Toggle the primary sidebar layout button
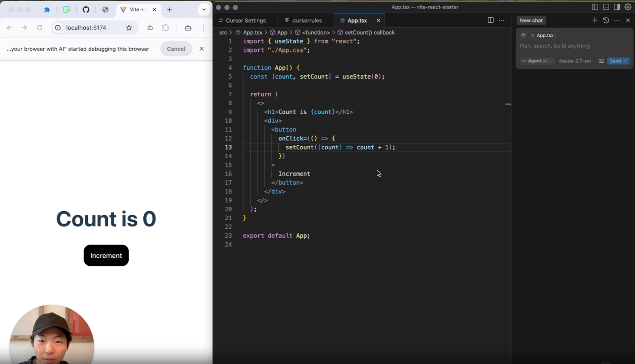 (x=595, y=7)
